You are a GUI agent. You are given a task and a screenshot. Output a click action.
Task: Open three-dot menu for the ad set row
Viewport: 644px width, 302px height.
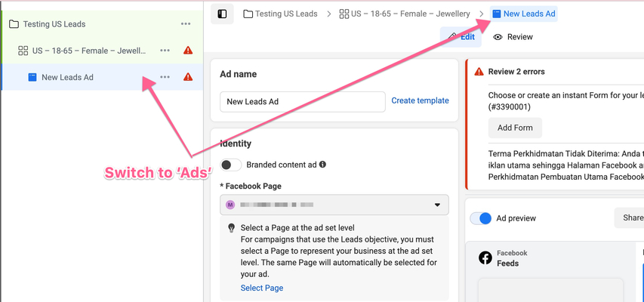pyautogui.click(x=165, y=51)
